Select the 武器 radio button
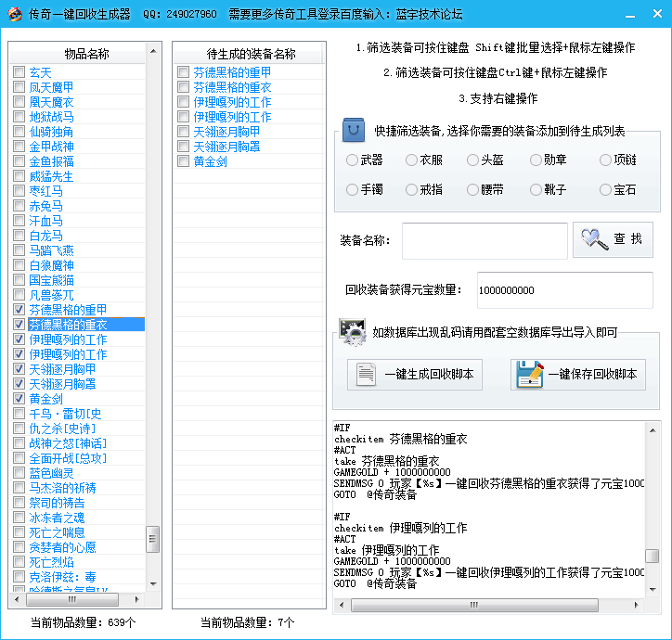Viewport: 672px width, 640px height. pyautogui.click(x=352, y=160)
